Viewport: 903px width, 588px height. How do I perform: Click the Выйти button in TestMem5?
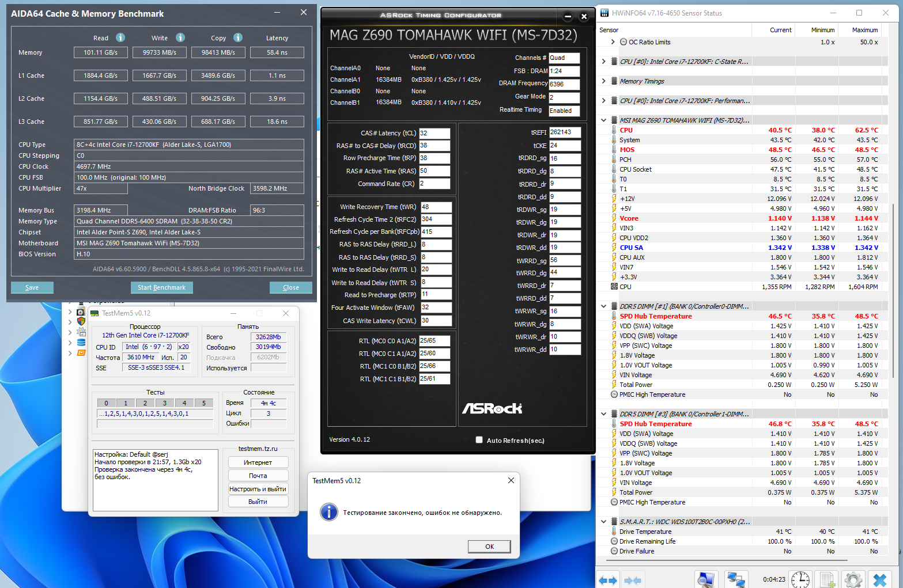pyautogui.click(x=258, y=502)
